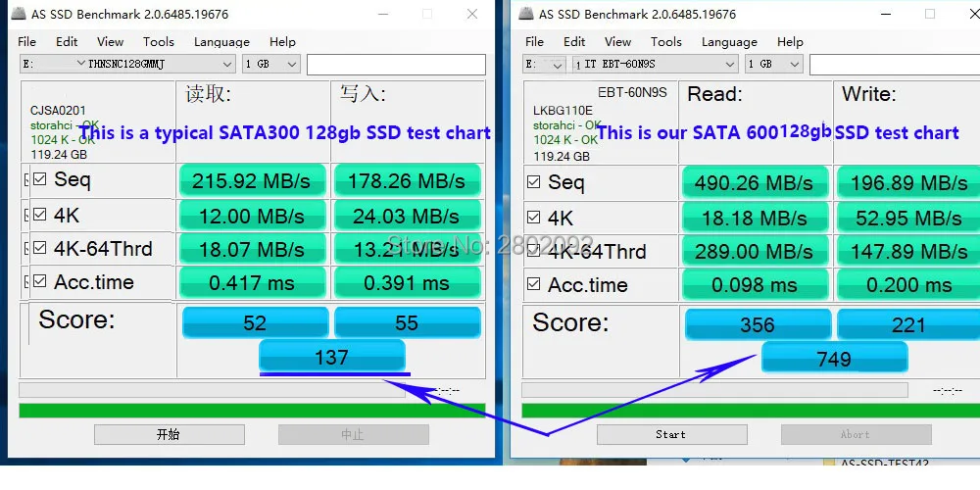Click the write score 221
980x490 pixels.
(909, 325)
